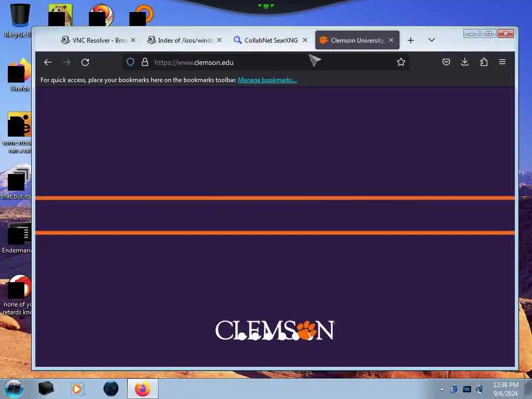Click the Clemson paw logo
The height and width of the screenshot is (399, 532).
click(275, 330)
